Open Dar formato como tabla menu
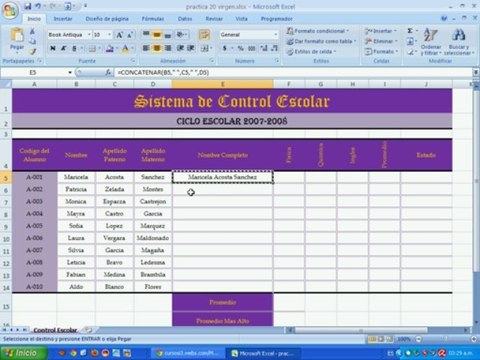 [x=321, y=41]
